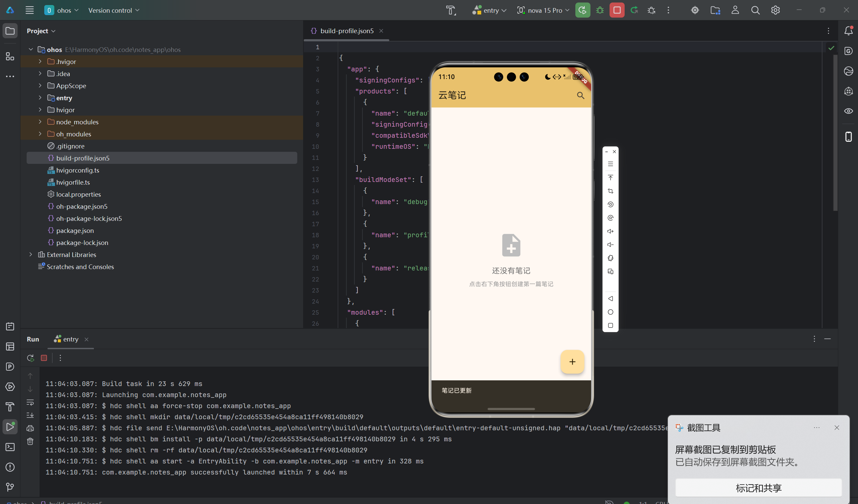
Task: Open the Notifications bell in the right sidebar
Action: 848,30
